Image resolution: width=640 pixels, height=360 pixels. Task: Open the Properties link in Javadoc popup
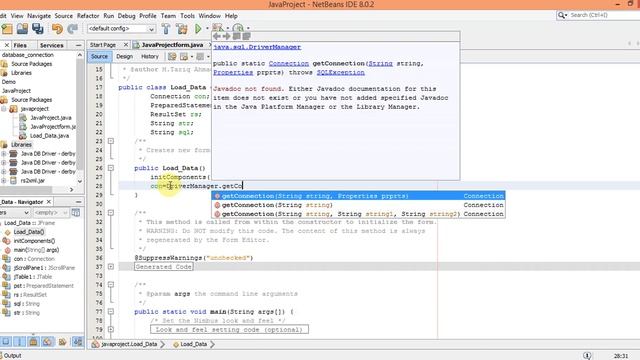tap(233, 73)
